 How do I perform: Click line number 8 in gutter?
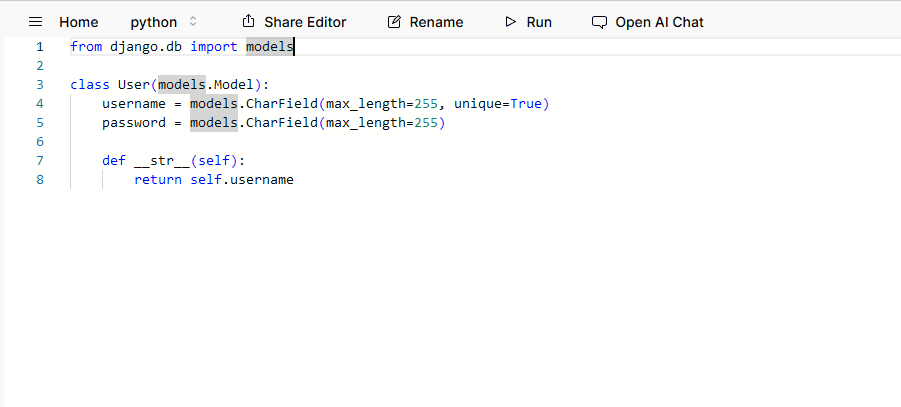(x=40, y=179)
